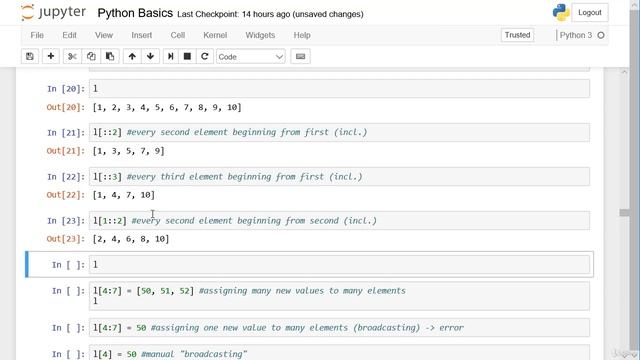This screenshot has height=360, width=640.
Task: Click the scrollbar up arrow
Action: pyautogui.click(x=624, y=72)
